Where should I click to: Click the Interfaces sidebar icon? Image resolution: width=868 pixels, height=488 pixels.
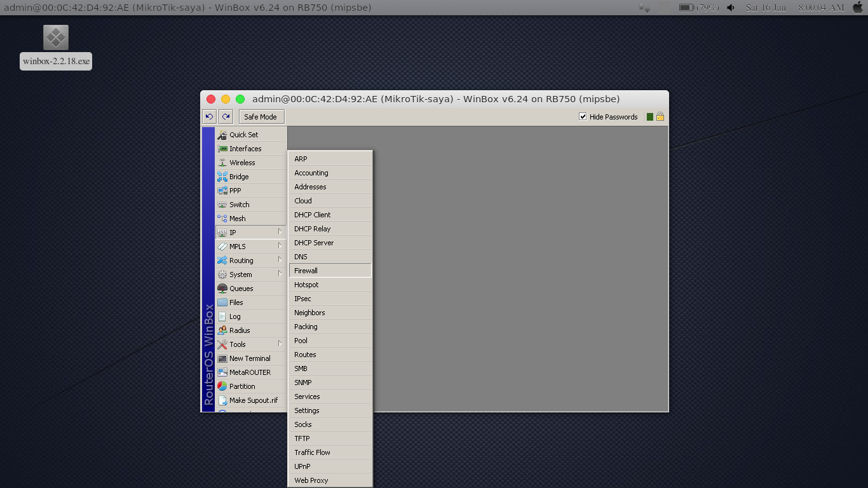pyautogui.click(x=222, y=149)
